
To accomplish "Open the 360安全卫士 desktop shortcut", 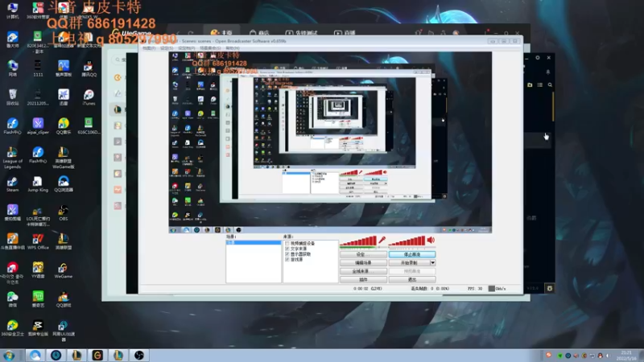I will [x=12, y=328].
